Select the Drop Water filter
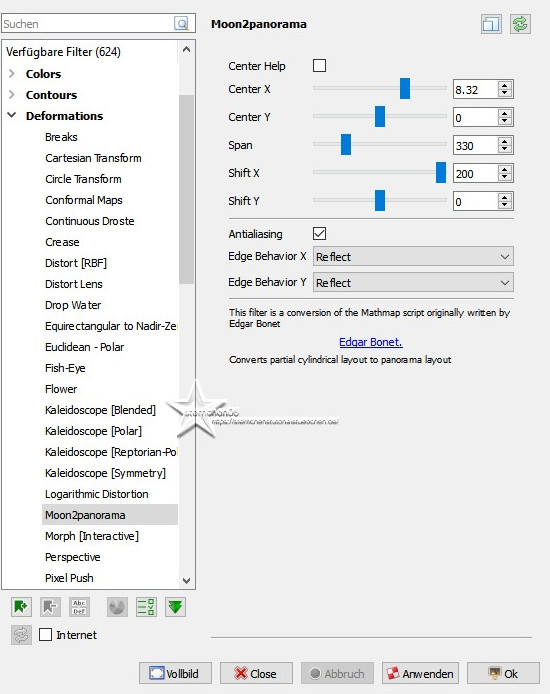This screenshot has height=694, width=550. 73,305
